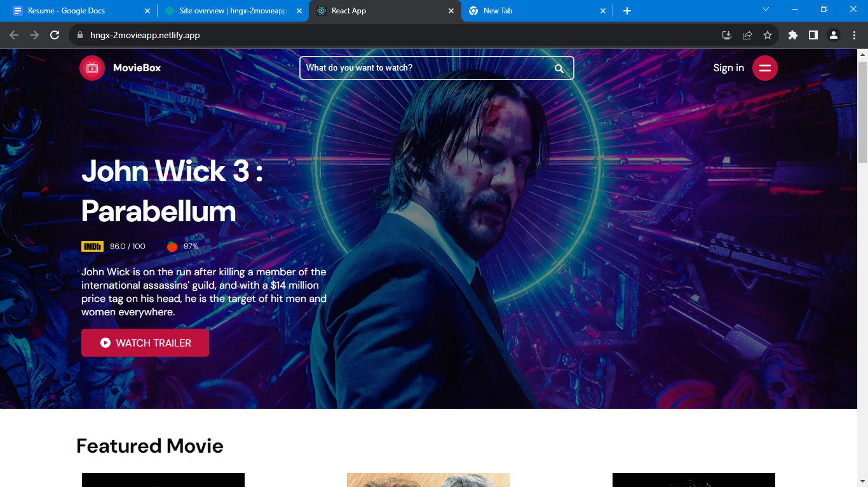Focus the 'What do you want to watch?' search box
The height and width of the screenshot is (487, 868).
point(437,68)
